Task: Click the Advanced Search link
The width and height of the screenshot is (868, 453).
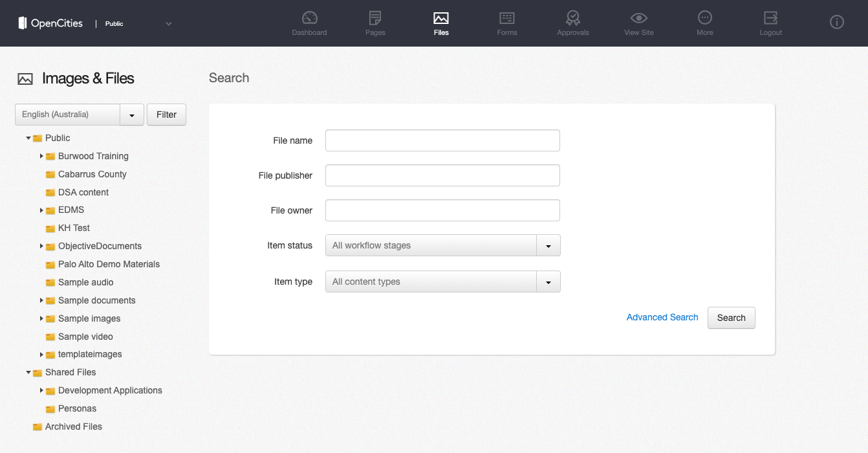Action: point(662,317)
